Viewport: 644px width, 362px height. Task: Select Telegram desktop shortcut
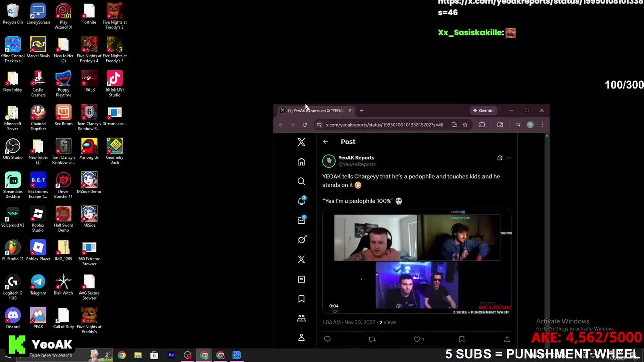point(38,285)
